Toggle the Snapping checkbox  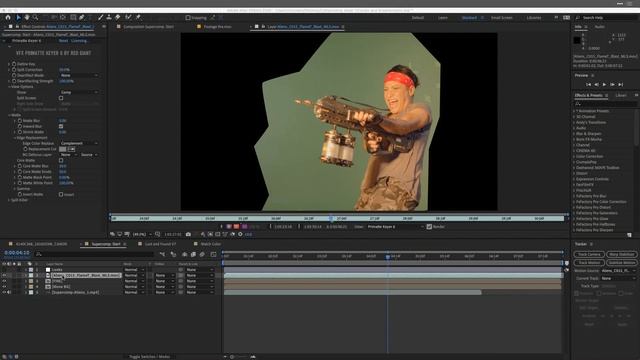(188, 18)
